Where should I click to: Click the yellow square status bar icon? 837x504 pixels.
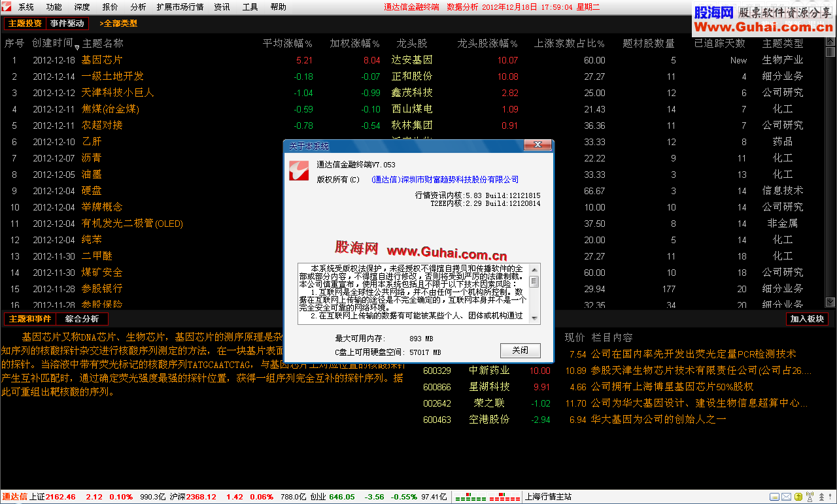coord(798,497)
